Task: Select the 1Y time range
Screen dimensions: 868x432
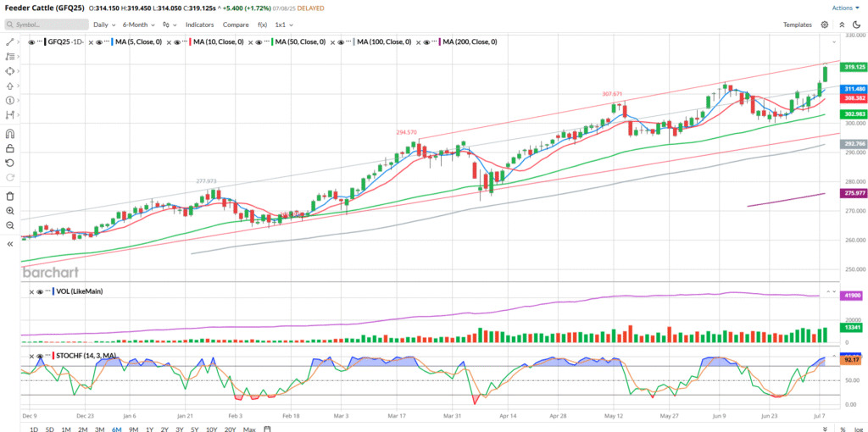Action: coord(149,429)
